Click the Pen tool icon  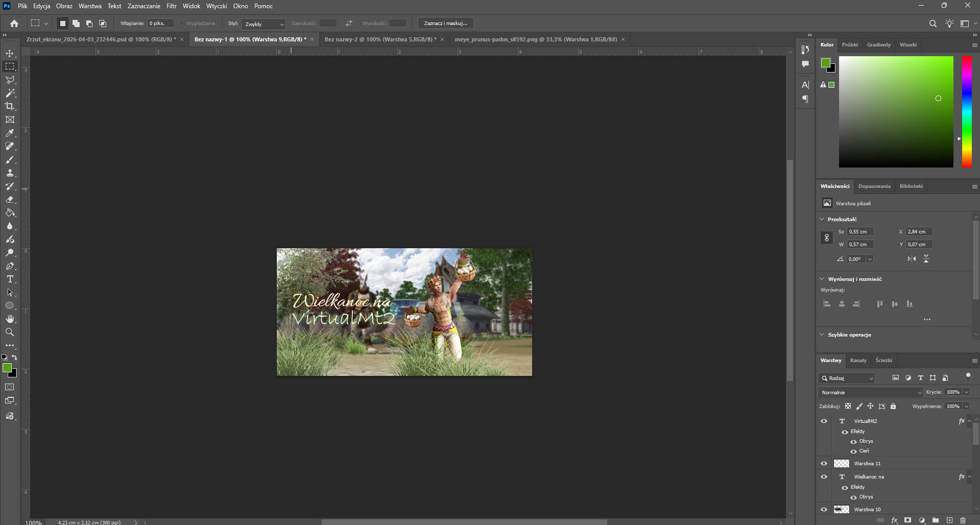pos(10,266)
